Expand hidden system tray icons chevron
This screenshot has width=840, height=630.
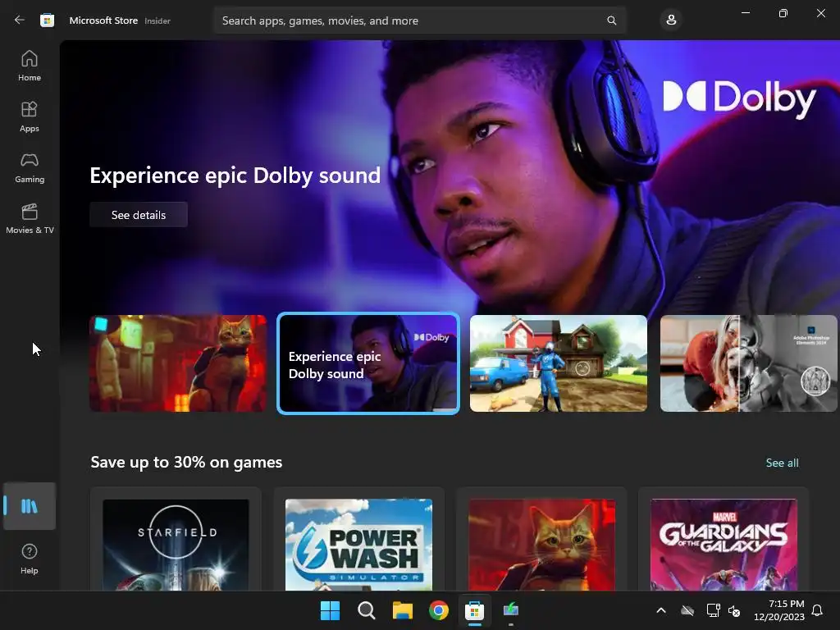point(661,610)
